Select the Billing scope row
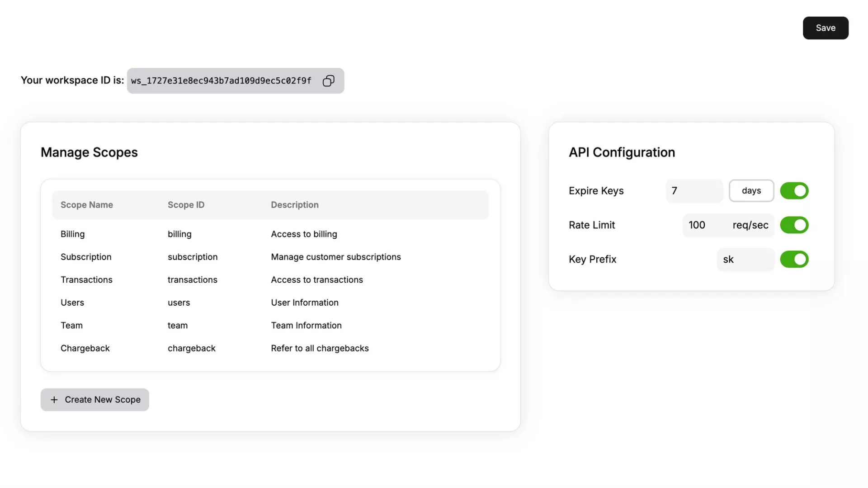The image size is (868, 488). tap(270, 234)
